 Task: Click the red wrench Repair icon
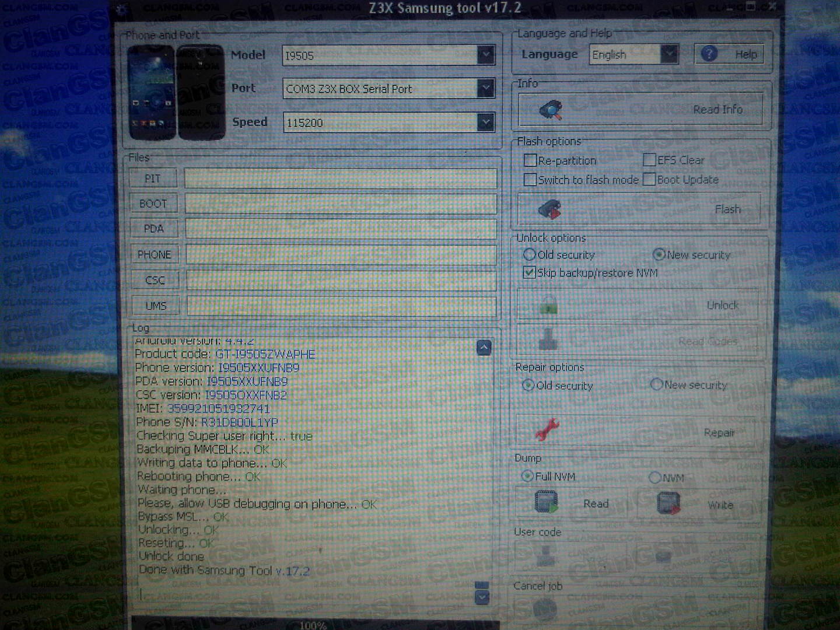[x=547, y=429]
